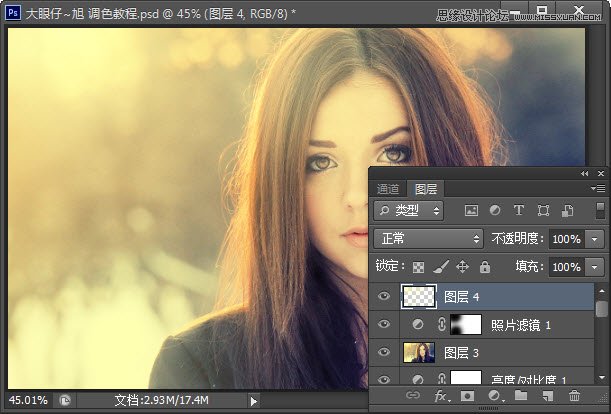Open the fx layer style menu
Image resolution: width=611 pixels, height=414 pixels.
(x=442, y=396)
